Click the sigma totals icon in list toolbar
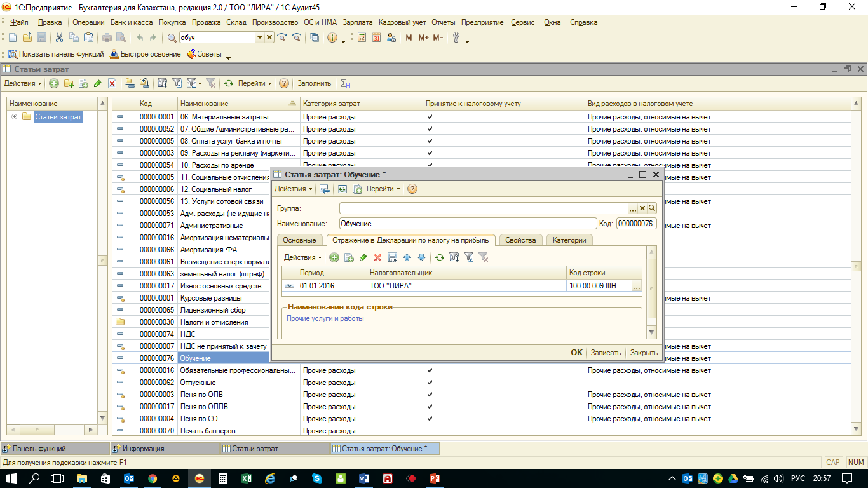This screenshot has height=488, width=868. [x=345, y=83]
